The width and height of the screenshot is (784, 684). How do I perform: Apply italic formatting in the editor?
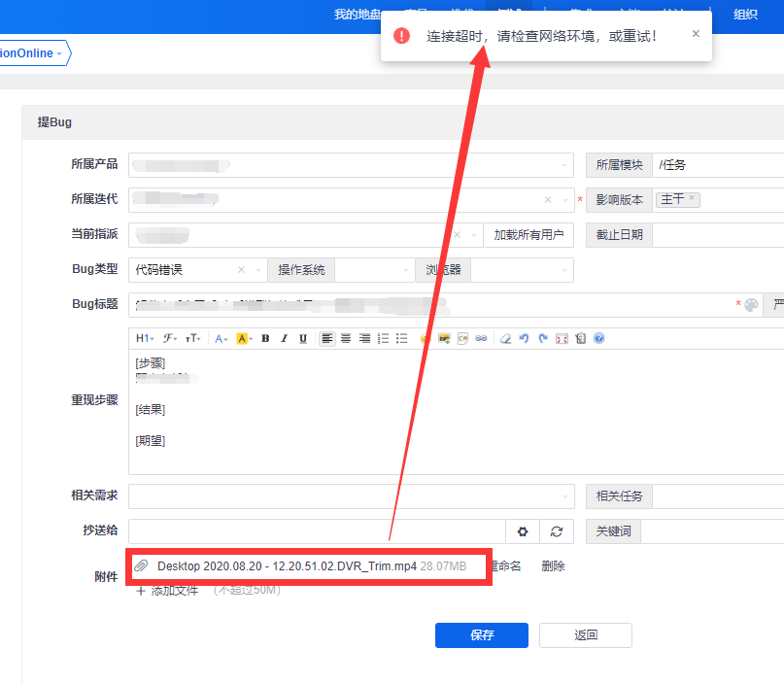(x=284, y=338)
